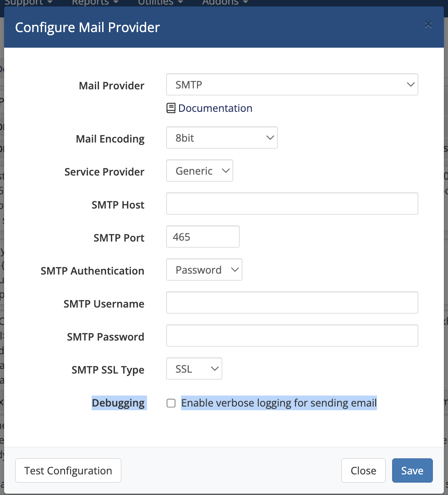The width and height of the screenshot is (448, 495).
Task: Open the Support menu
Action: pyautogui.click(x=27, y=2)
